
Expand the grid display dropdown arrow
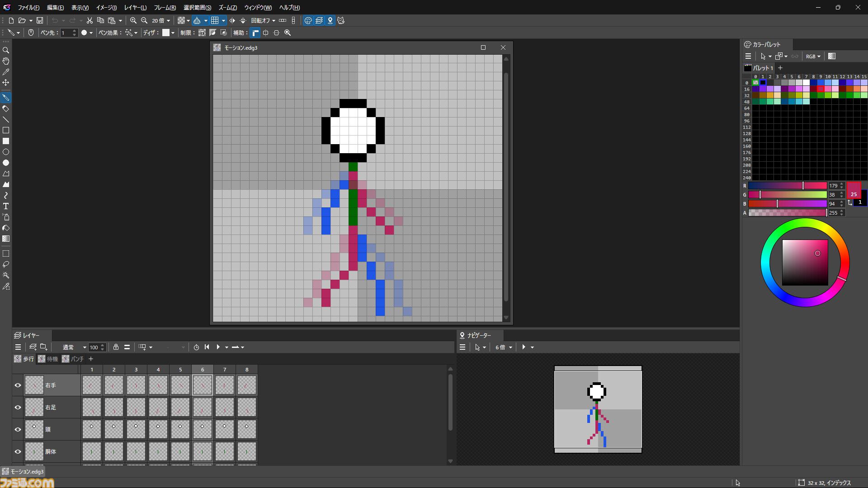click(x=223, y=20)
